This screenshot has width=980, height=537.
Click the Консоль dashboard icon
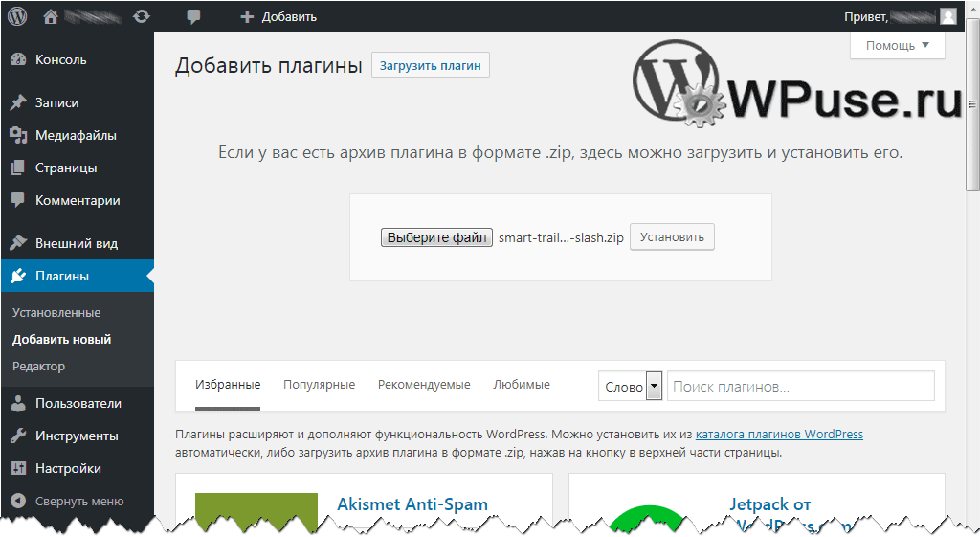(18, 59)
